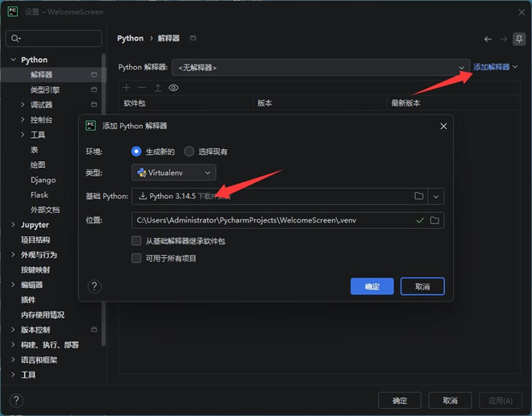This screenshot has height=416, width=532.
Task: Expand the 版本控制 tree node
Action: (x=13, y=330)
